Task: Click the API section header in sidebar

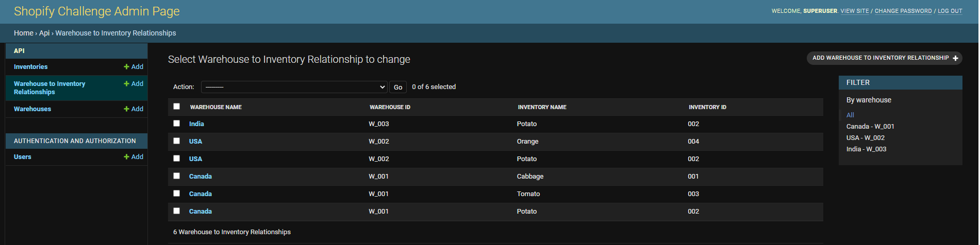Action: tap(19, 51)
